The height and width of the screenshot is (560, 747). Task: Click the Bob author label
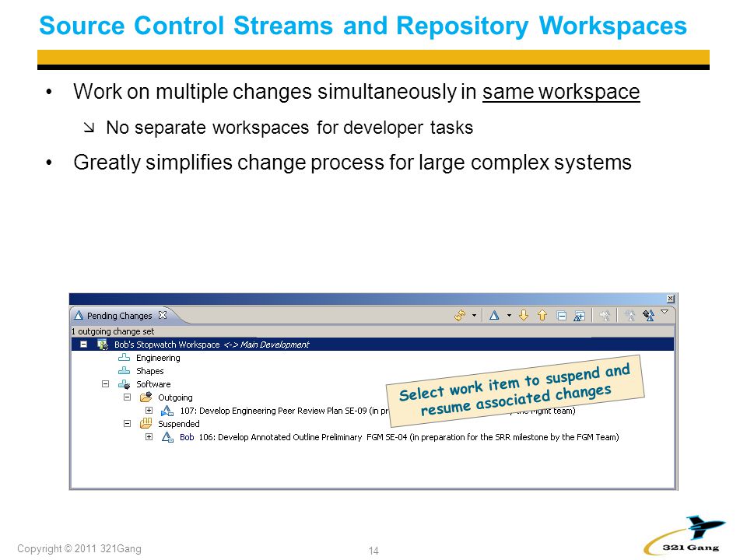point(187,437)
